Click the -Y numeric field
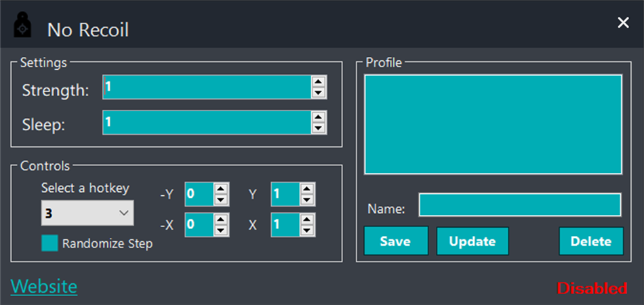This screenshot has height=305, width=644. 199,194
